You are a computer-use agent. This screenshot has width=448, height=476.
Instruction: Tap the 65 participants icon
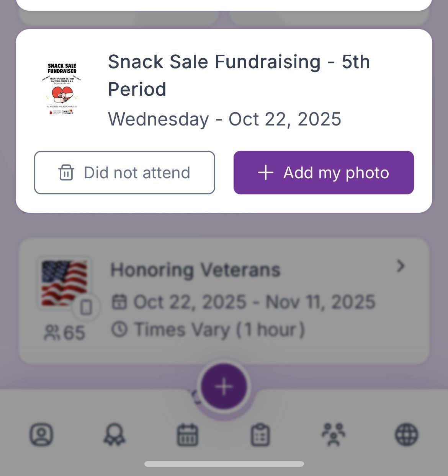51,333
